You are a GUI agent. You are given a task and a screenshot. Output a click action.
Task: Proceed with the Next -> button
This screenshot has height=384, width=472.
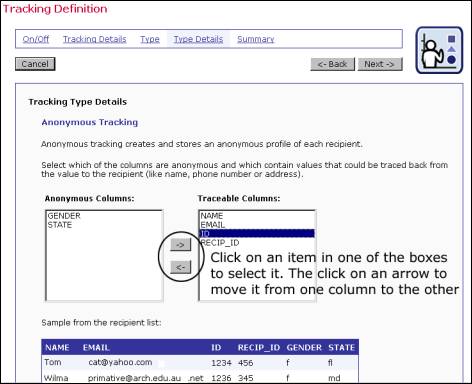tap(380, 64)
